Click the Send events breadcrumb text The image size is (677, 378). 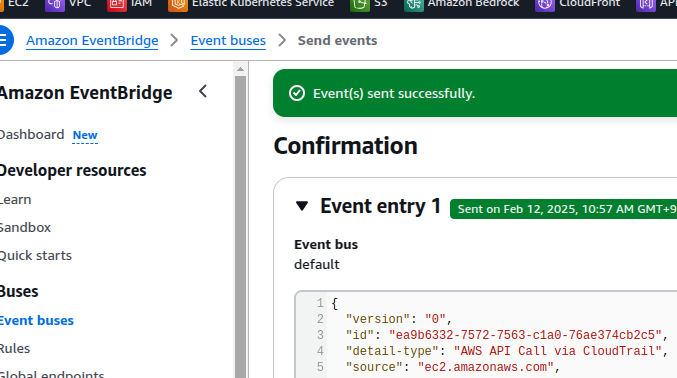point(337,41)
